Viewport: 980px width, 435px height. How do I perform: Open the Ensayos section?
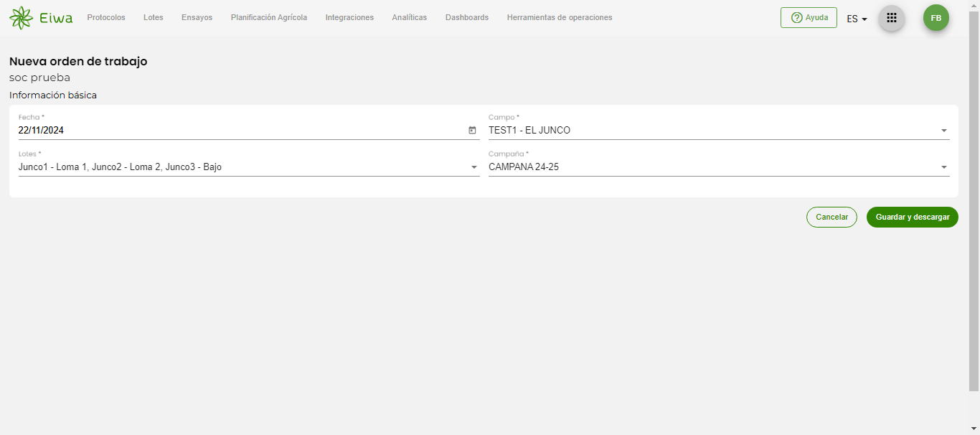pos(197,18)
